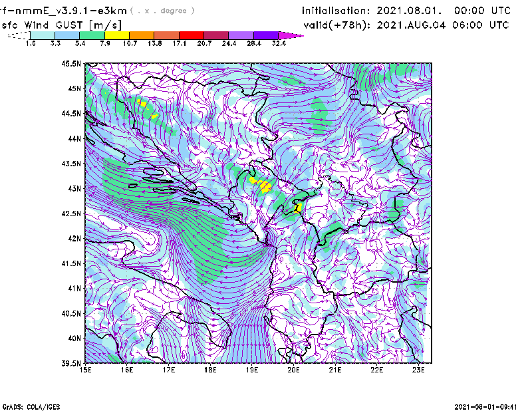
Task: Select the yellow legend color swatch
Action: tap(117, 35)
